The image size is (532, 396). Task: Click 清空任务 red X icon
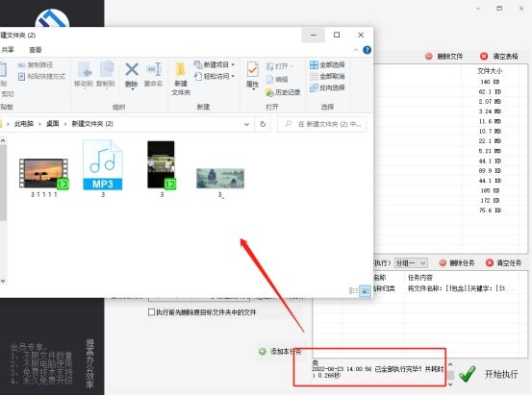click(x=490, y=262)
